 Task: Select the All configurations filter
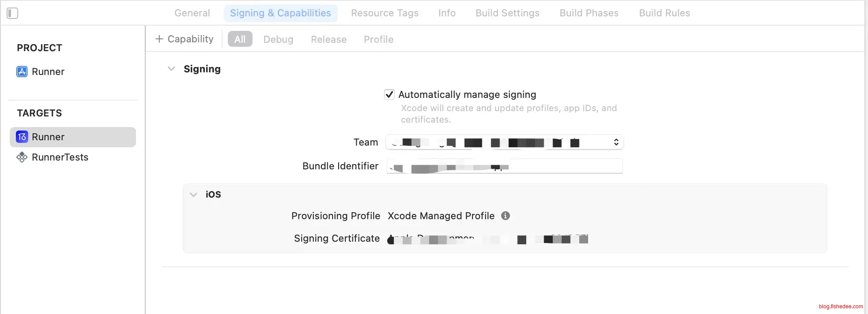[240, 39]
